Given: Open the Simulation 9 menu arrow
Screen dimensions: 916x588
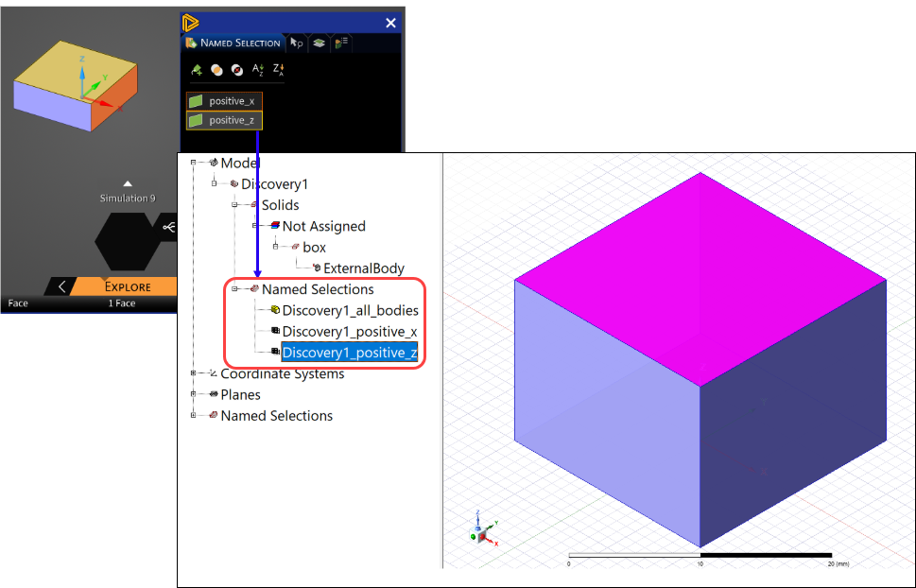Looking at the screenshot, I should coord(128,184).
